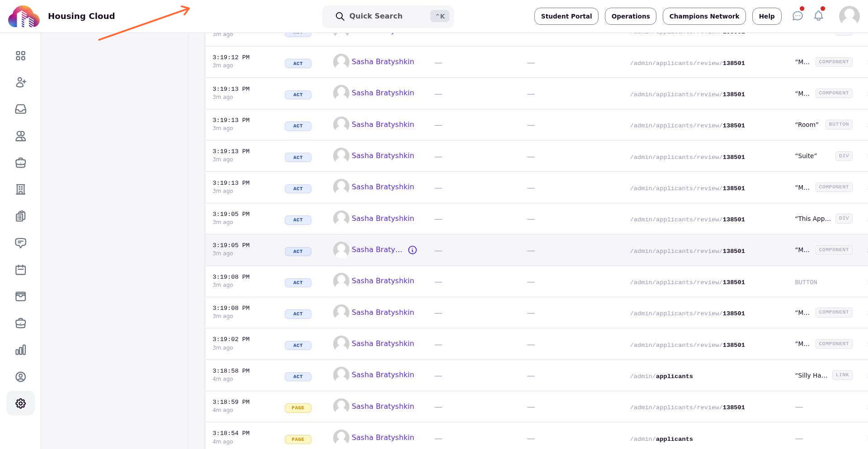Click the Housing Cloud logo

tap(24, 16)
